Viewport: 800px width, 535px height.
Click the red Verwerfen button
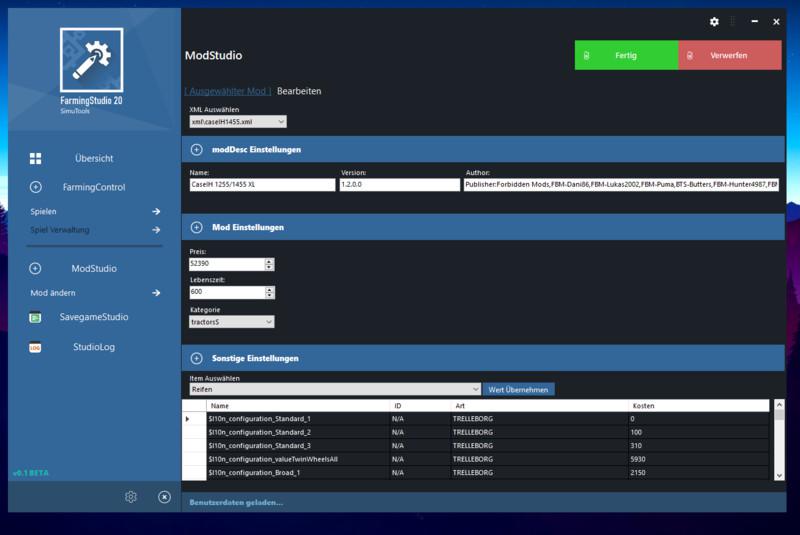pyautogui.click(x=729, y=55)
